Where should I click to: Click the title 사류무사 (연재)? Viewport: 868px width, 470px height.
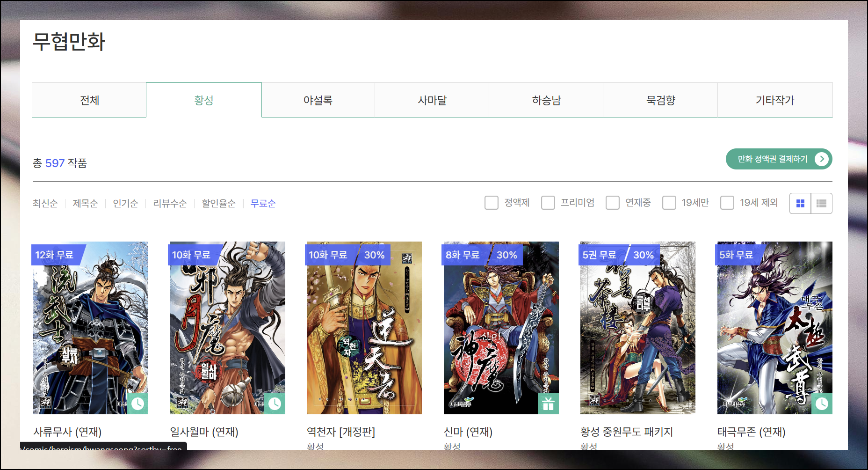[x=67, y=432]
